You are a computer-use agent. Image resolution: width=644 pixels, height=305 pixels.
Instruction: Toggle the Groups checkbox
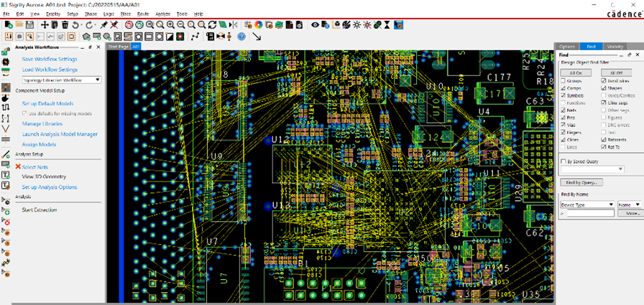point(563,81)
